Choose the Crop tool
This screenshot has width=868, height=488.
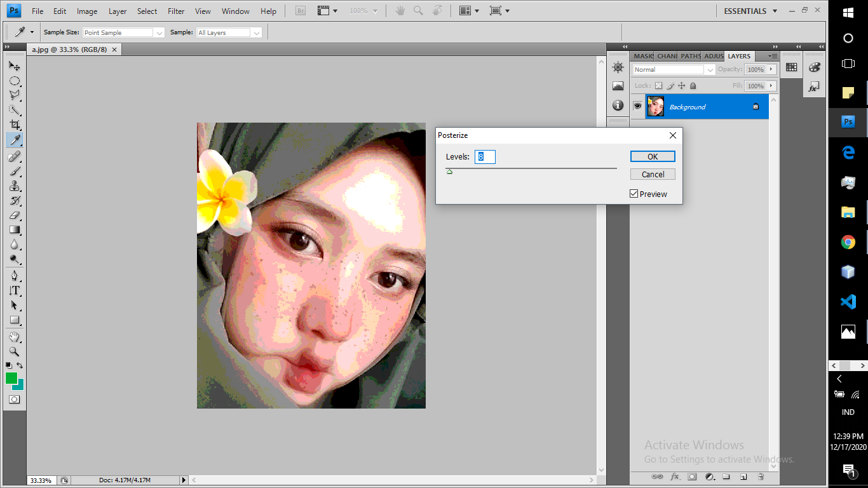(x=14, y=125)
